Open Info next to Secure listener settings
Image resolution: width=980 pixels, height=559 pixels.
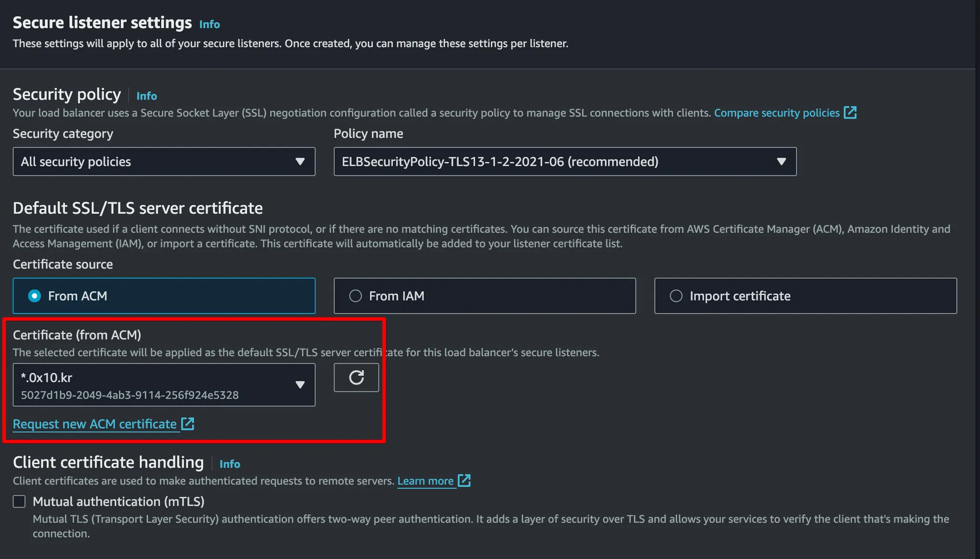coord(210,24)
